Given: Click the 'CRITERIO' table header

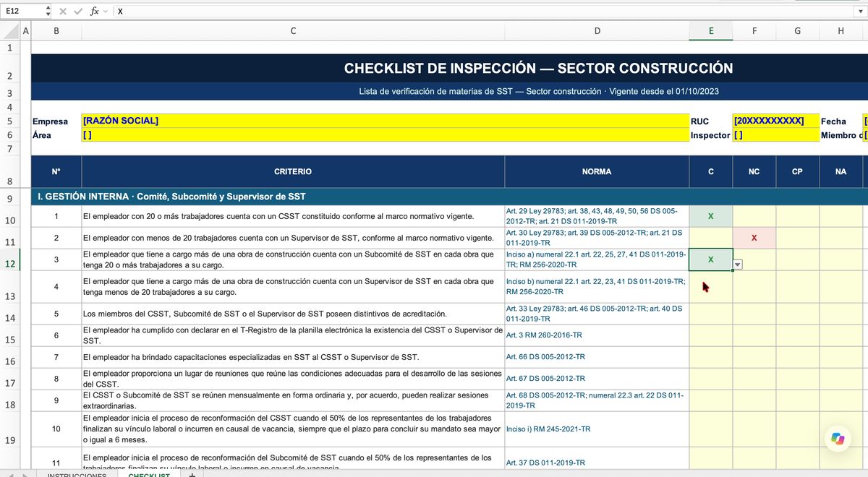Looking at the screenshot, I should pos(293,171).
